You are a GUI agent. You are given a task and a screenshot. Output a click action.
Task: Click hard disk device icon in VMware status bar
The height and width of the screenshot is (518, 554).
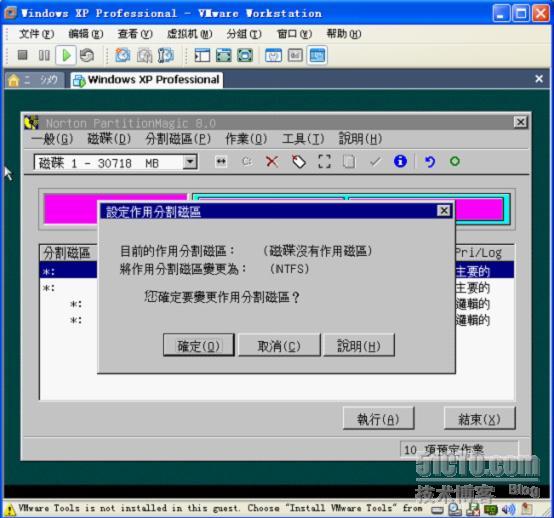[x=437, y=510]
